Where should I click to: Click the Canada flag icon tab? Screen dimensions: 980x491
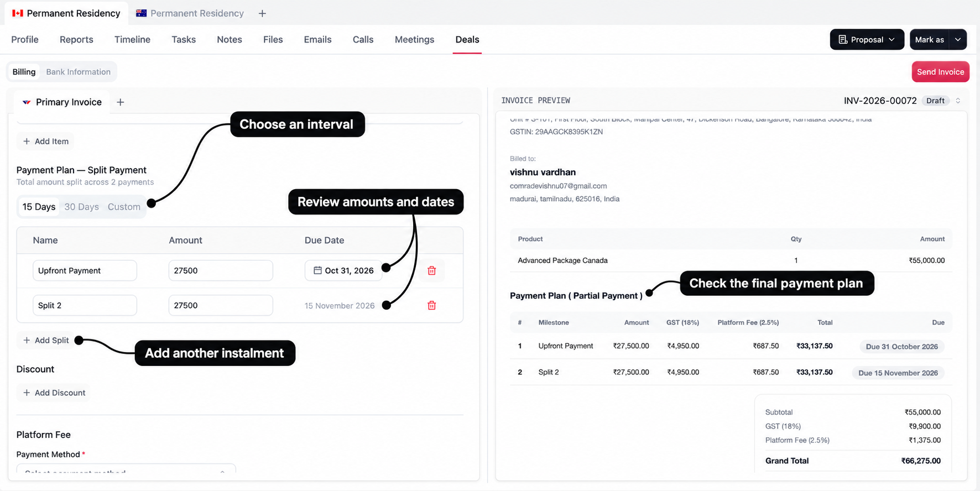tap(66, 13)
